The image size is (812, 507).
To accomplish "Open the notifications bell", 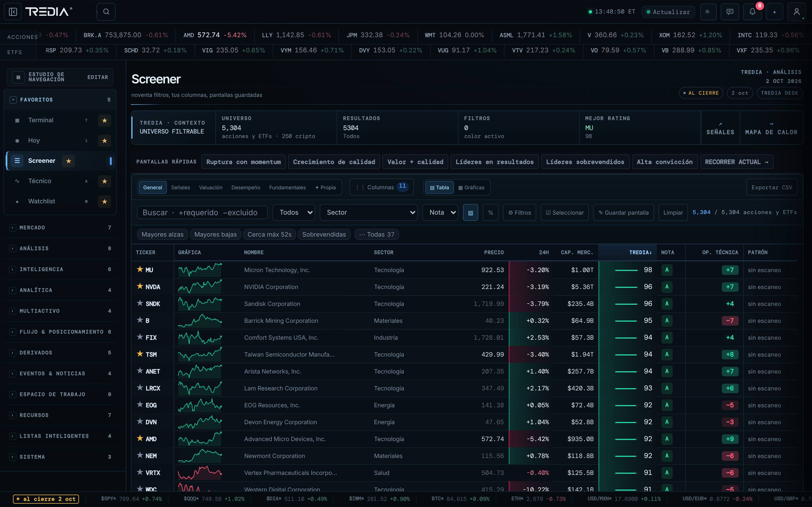I will [752, 12].
